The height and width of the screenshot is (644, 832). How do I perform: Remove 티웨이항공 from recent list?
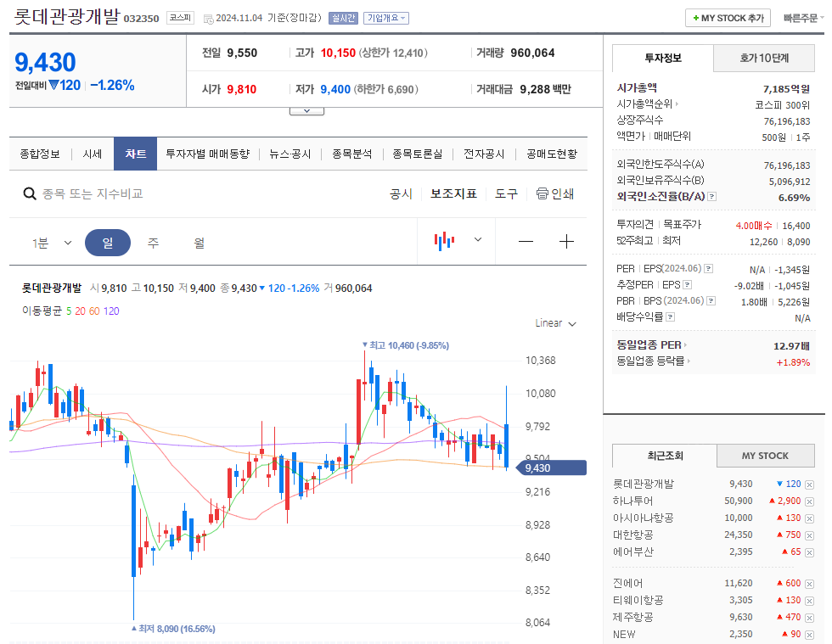click(x=809, y=601)
